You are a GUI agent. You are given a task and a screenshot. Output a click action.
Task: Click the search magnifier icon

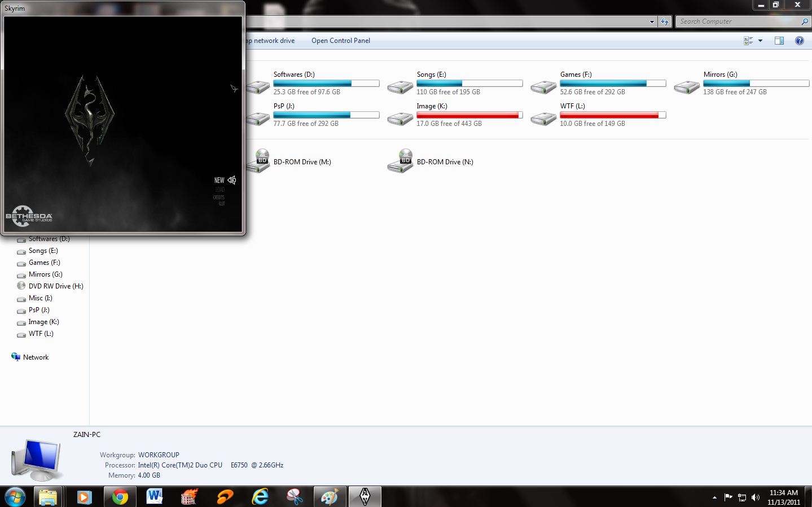tap(805, 21)
